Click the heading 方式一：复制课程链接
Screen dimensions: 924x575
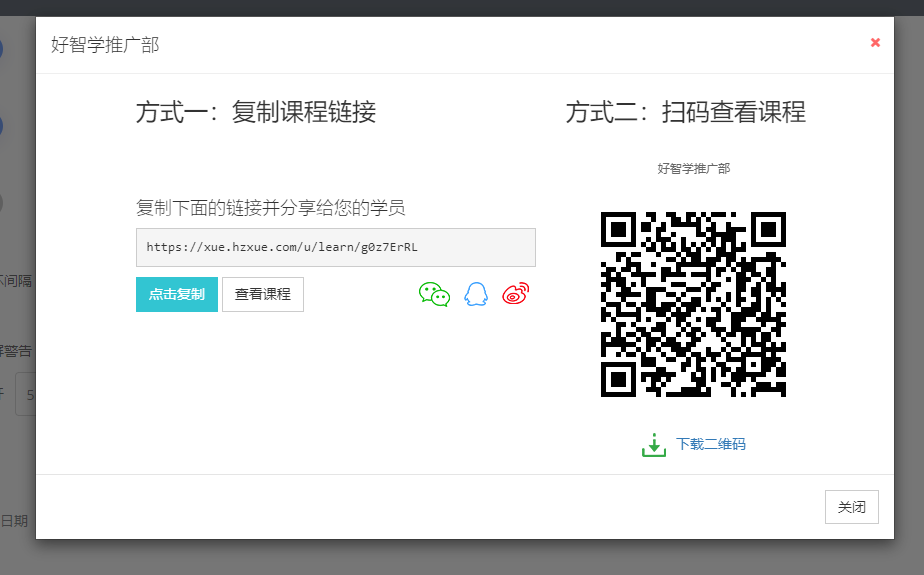[x=256, y=112]
